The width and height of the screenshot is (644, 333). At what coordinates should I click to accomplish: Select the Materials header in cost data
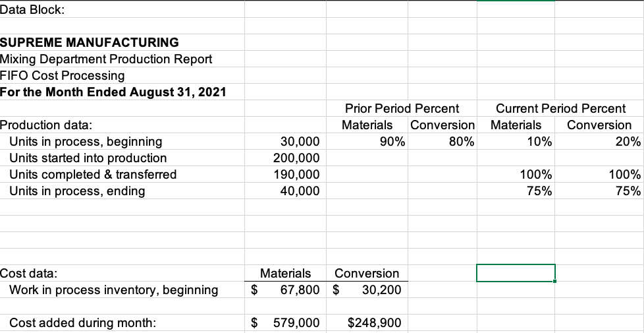tap(285, 273)
